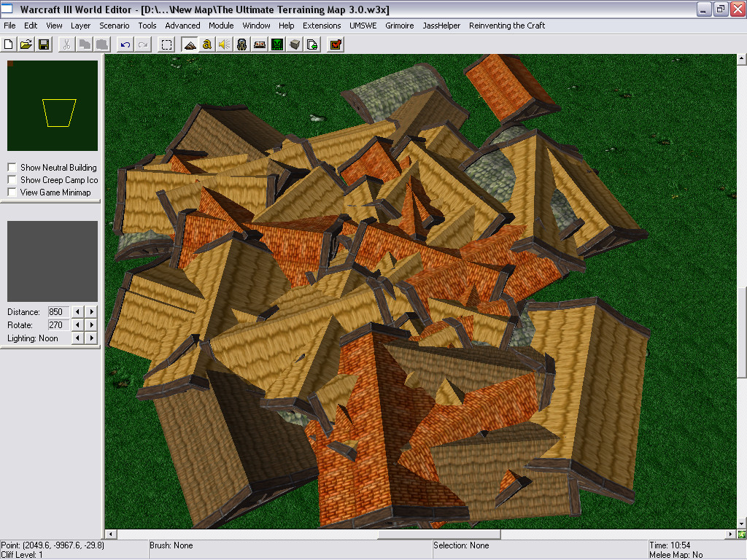Click the viewport vertical scrollbar up arrow

[742, 60]
